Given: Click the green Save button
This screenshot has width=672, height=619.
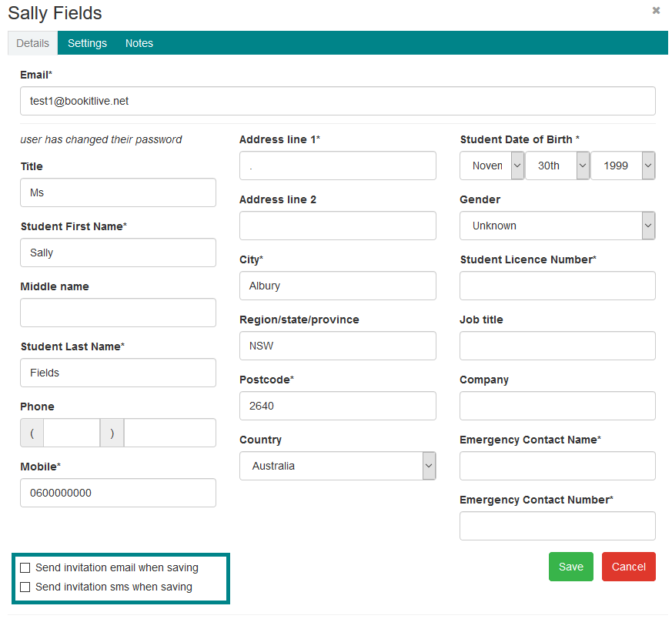Looking at the screenshot, I should click(571, 567).
